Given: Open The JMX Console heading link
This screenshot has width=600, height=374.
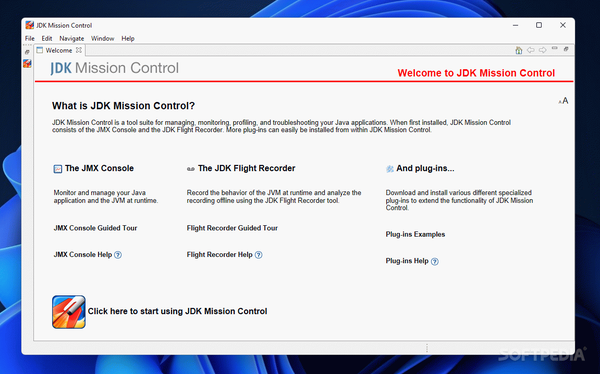Looking at the screenshot, I should click(99, 168).
